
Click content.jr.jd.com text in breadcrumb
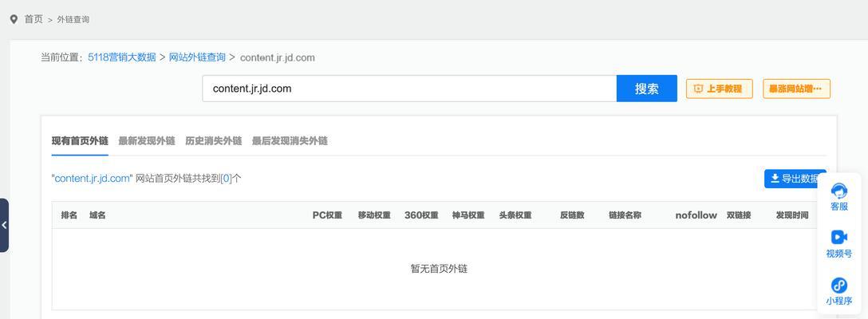point(278,57)
